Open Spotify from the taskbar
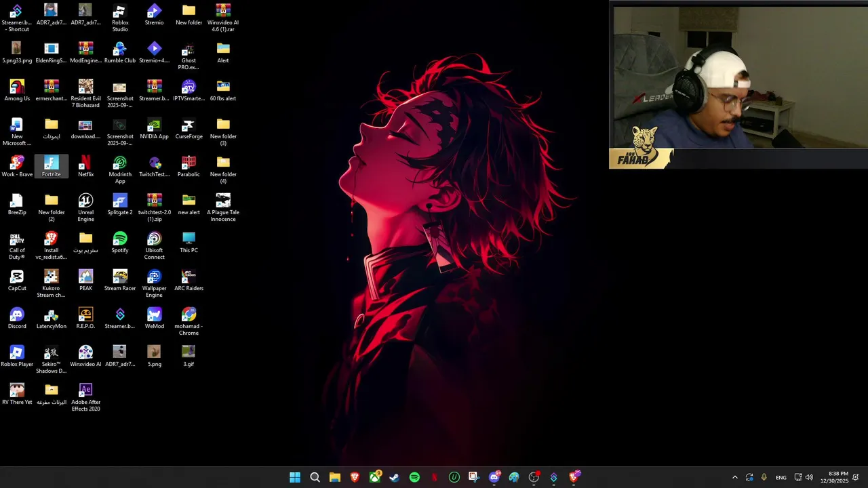The width and height of the screenshot is (868, 488). pyautogui.click(x=414, y=477)
